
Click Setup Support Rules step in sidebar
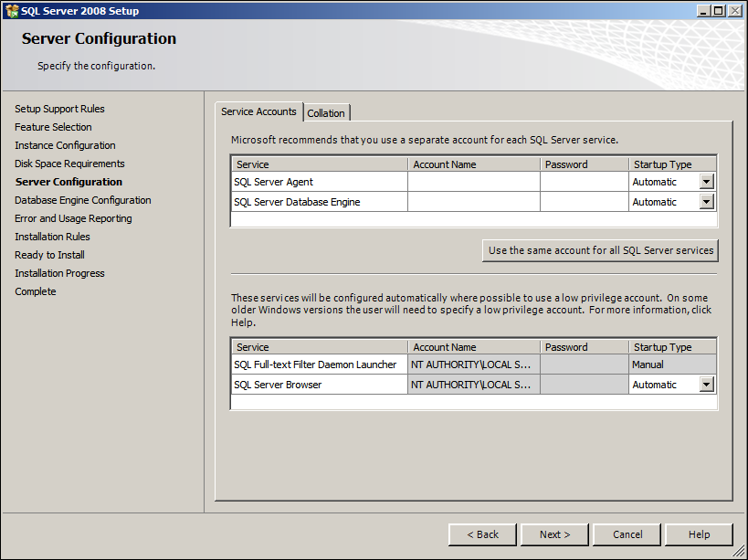pyautogui.click(x=59, y=109)
